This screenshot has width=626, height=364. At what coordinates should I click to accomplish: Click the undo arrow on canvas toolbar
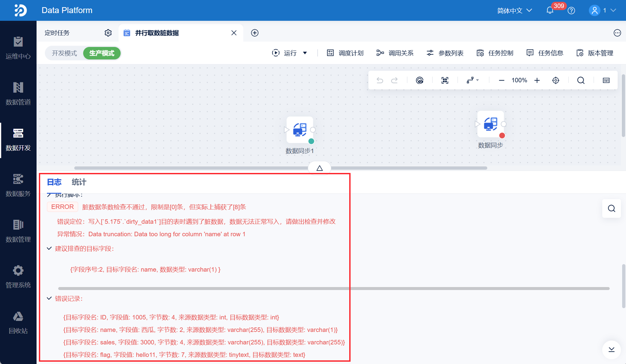[380, 80]
